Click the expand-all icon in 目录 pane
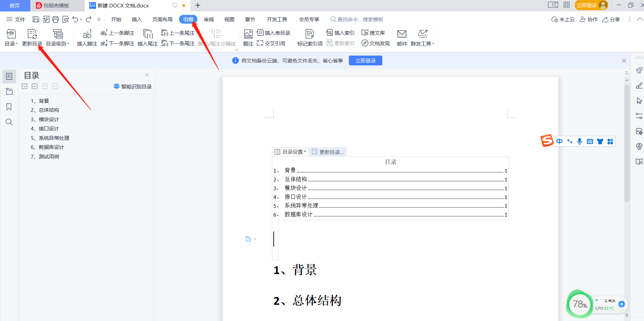 (24, 87)
